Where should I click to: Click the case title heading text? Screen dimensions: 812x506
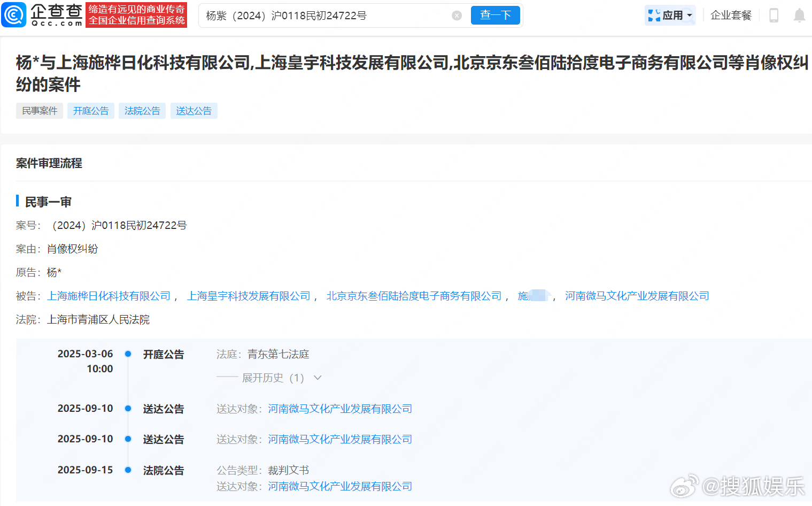click(412, 73)
